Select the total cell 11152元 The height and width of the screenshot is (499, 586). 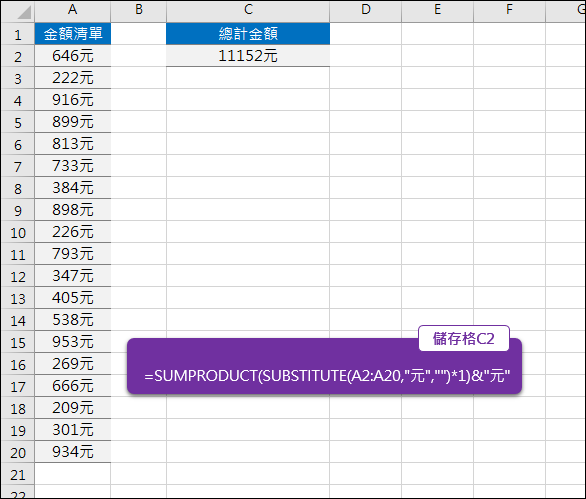[x=248, y=56]
